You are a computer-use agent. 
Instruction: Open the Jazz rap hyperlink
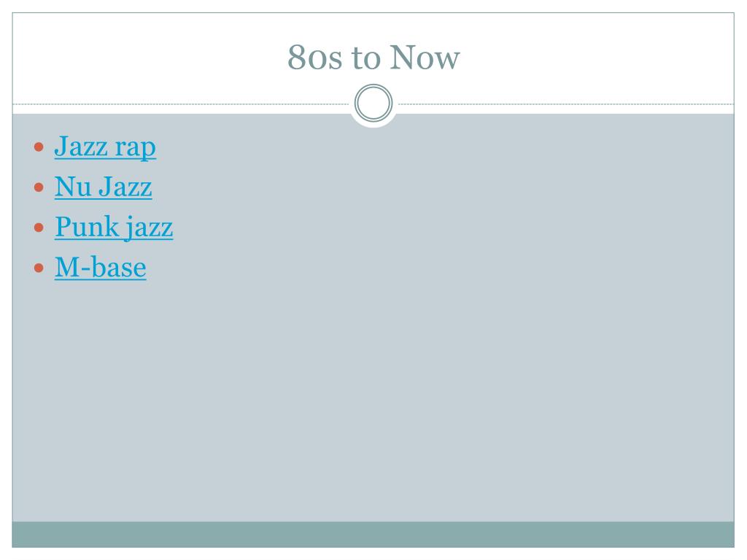tap(105, 147)
